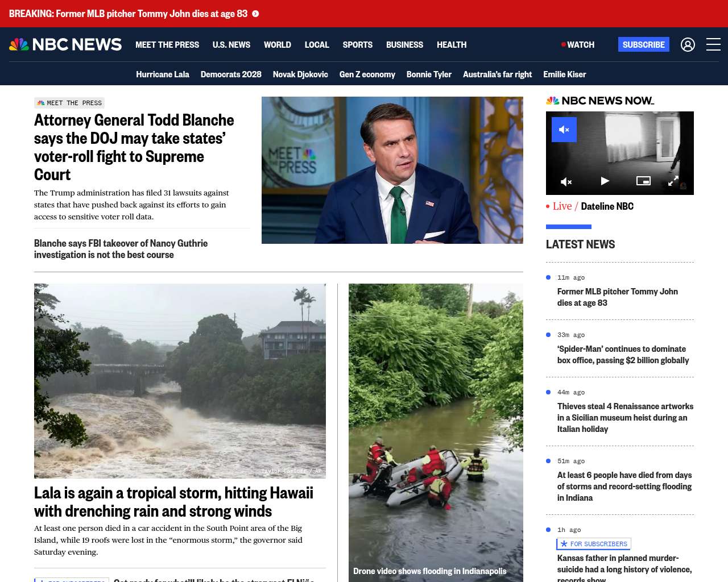Click the Meet the Press story tag
The image size is (728, 582).
69,103
